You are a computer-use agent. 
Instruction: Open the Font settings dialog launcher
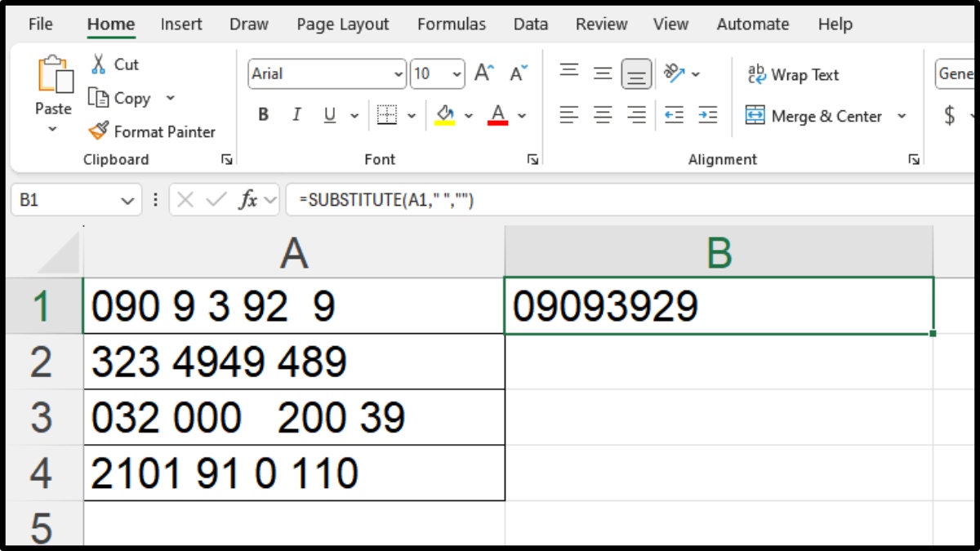click(532, 159)
